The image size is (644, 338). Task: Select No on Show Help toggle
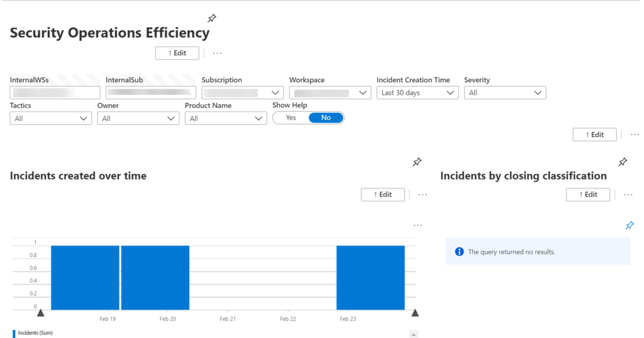tap(326, 117)
